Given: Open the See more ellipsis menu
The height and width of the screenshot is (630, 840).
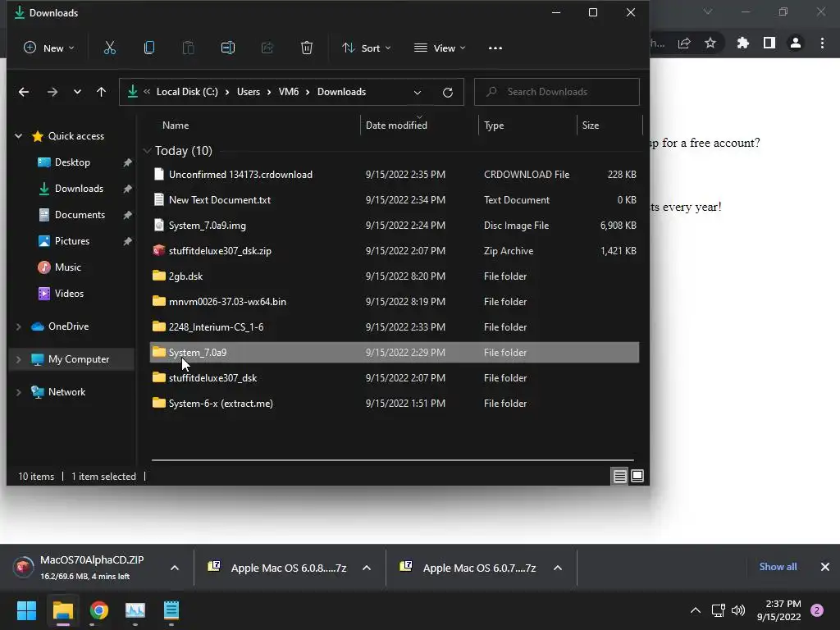Looking at the screenshot, I should tap(495, 48).
